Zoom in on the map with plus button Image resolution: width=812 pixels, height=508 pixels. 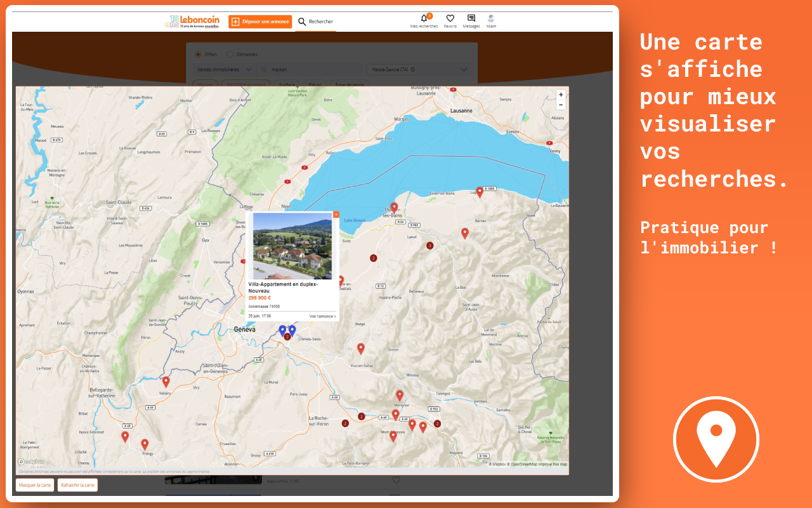(561, 95)
